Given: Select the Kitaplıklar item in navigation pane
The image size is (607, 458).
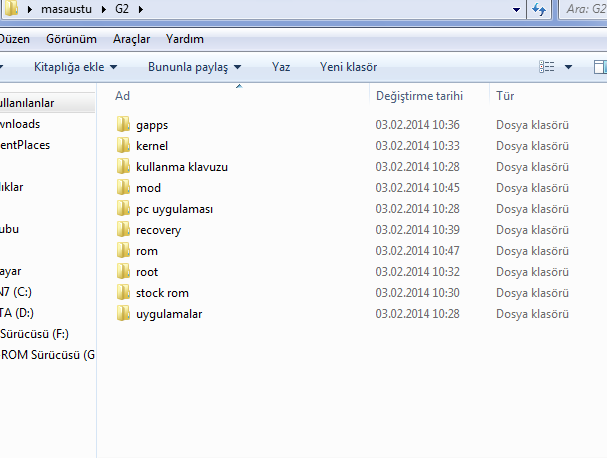Looking at the screenshot, I should pyautogui.click(x=12, y=187).
